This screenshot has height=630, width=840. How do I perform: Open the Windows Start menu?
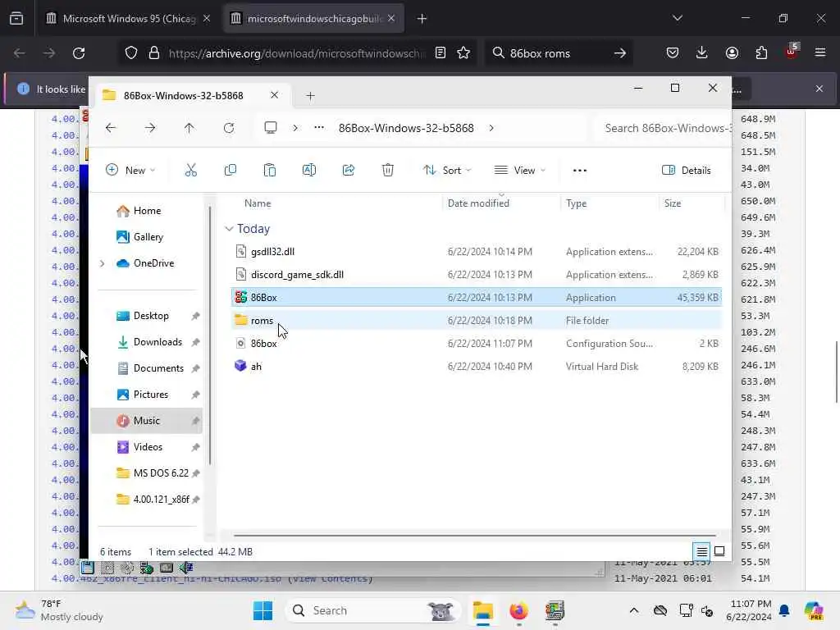[x=262, y=610]
